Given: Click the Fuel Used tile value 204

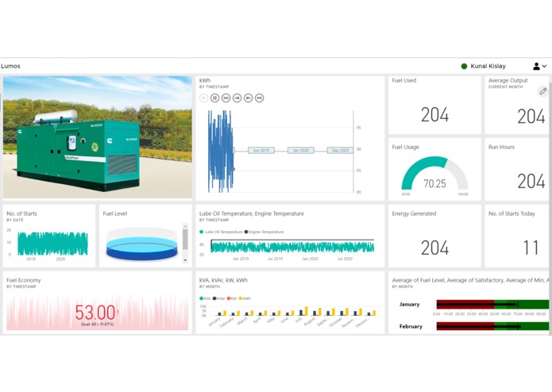Looking at the screenshot, I should [434, 115].
